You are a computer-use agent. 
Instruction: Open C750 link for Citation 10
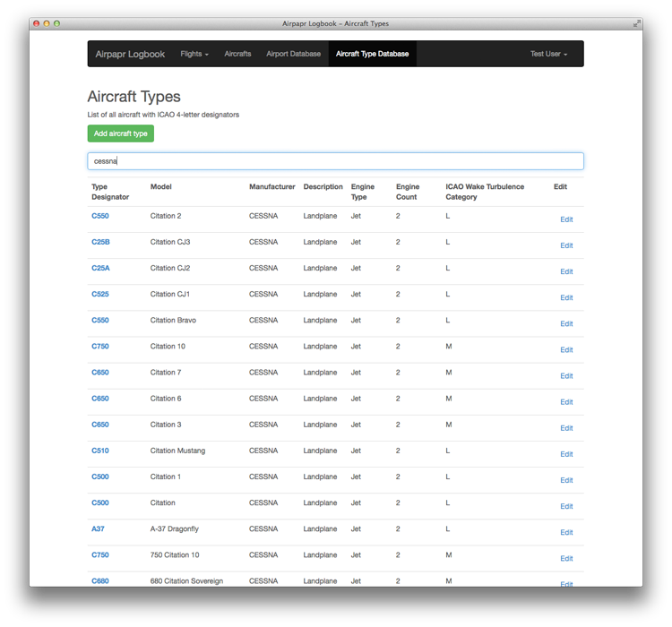click(x=99, y=347)
